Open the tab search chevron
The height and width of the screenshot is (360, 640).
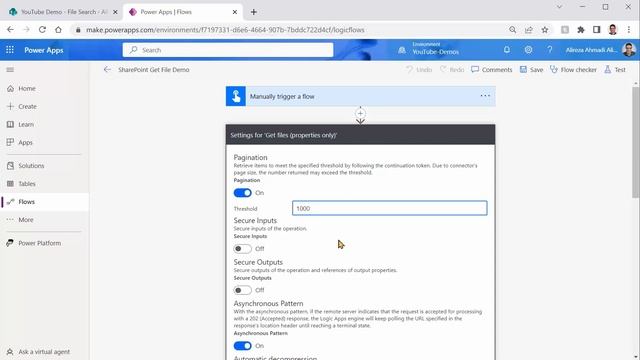coord(559,7)
